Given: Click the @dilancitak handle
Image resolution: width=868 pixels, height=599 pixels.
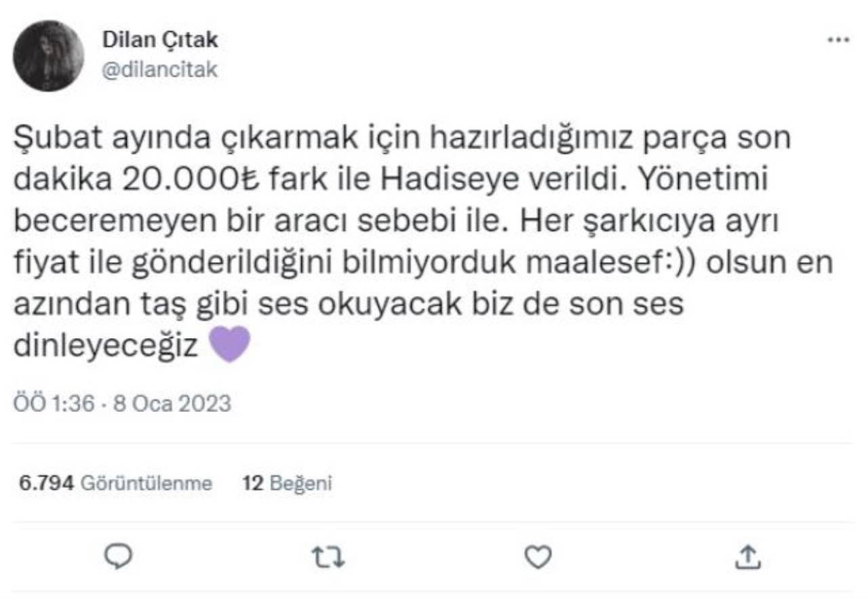Looking at the screenshot, I should pyautogui.click(x=160, y=70).
